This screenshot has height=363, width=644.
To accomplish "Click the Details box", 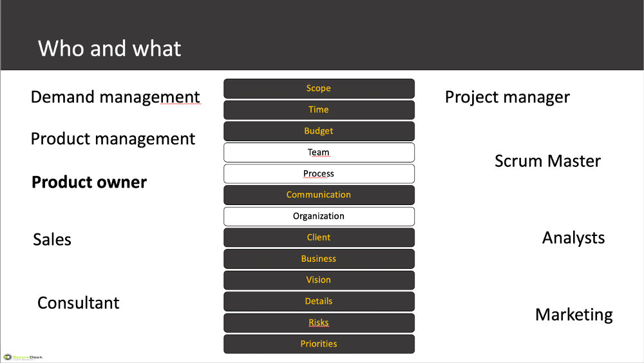I will (319, 301).
